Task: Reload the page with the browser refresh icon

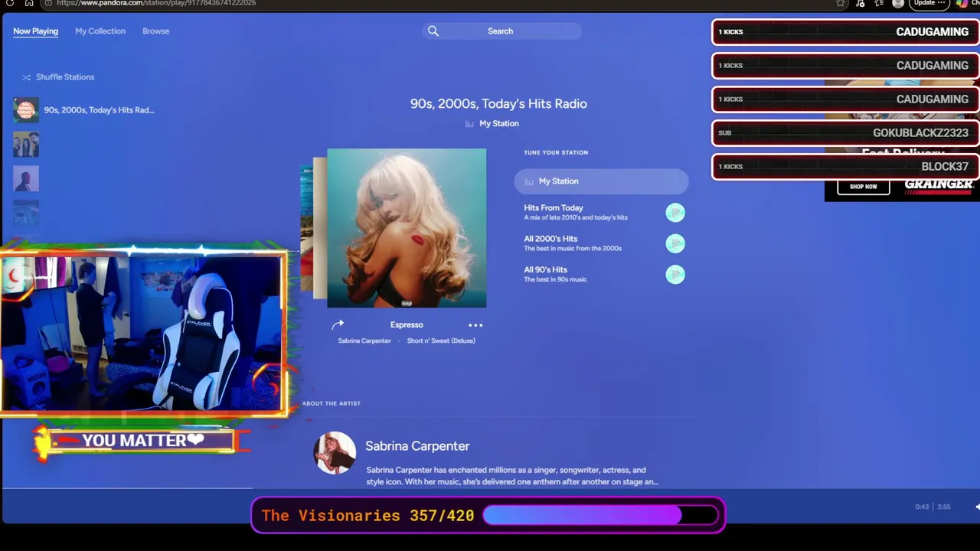Action: click(x=10, y=3)
